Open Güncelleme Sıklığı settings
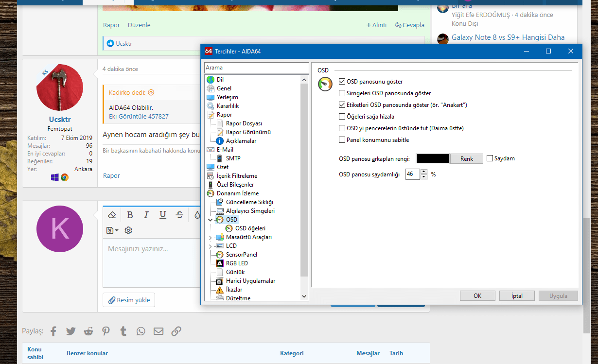The image size is (598, 364). point(250,202)
